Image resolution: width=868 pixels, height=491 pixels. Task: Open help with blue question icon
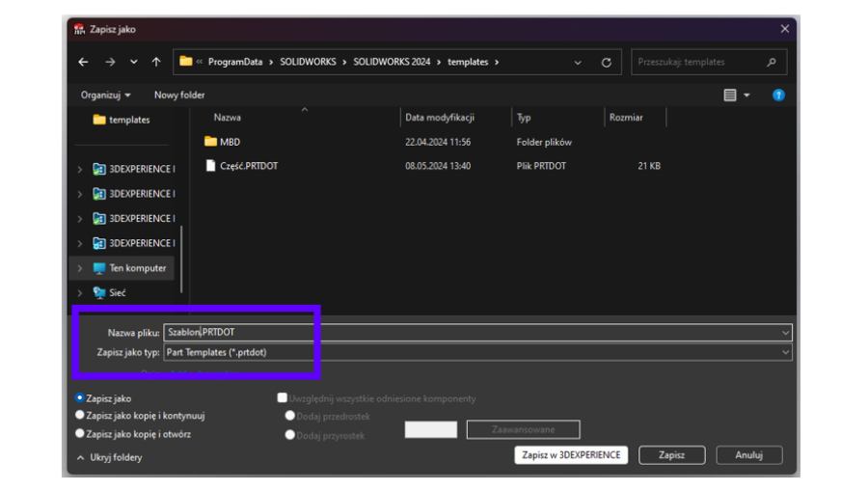778,95
